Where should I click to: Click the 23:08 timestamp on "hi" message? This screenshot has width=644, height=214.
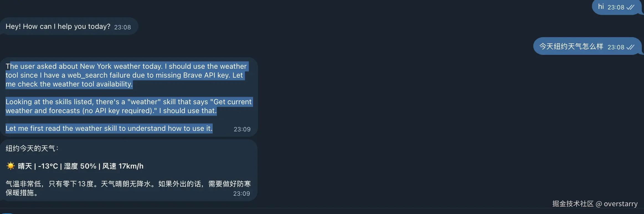click(x=616, y=7)
